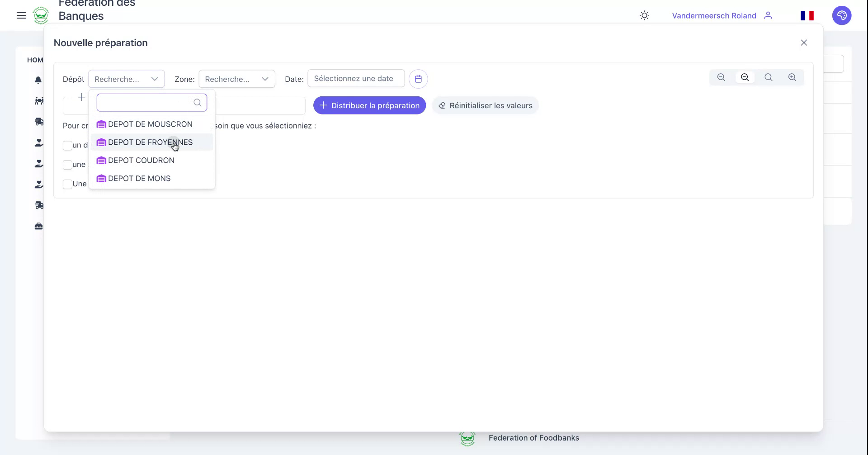The image size is (868, 455).
Task: Select DEPOT DE MONS from the list
Action: (x=139, y=178)
